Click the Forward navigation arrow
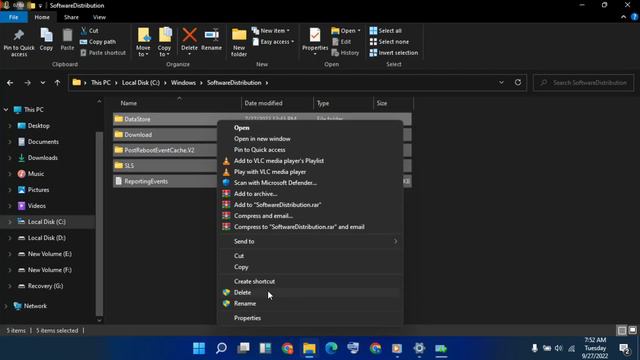The height and width of the screenshot is (360, 640). [27, 83]
